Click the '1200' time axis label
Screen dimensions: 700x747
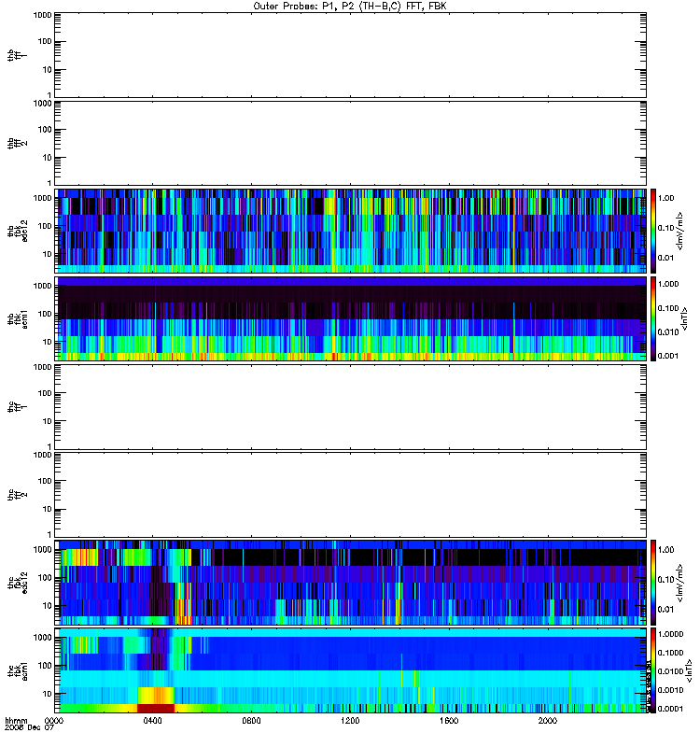pos(350,721)
